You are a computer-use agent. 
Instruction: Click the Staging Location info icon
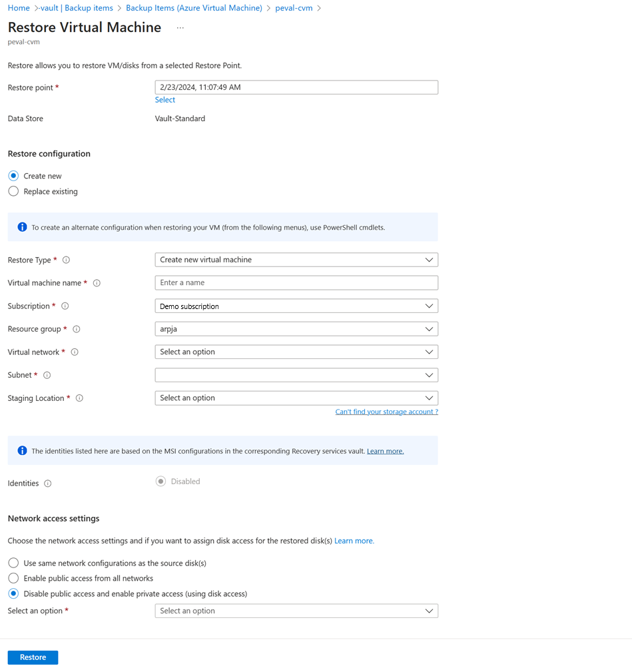[79, 398]
